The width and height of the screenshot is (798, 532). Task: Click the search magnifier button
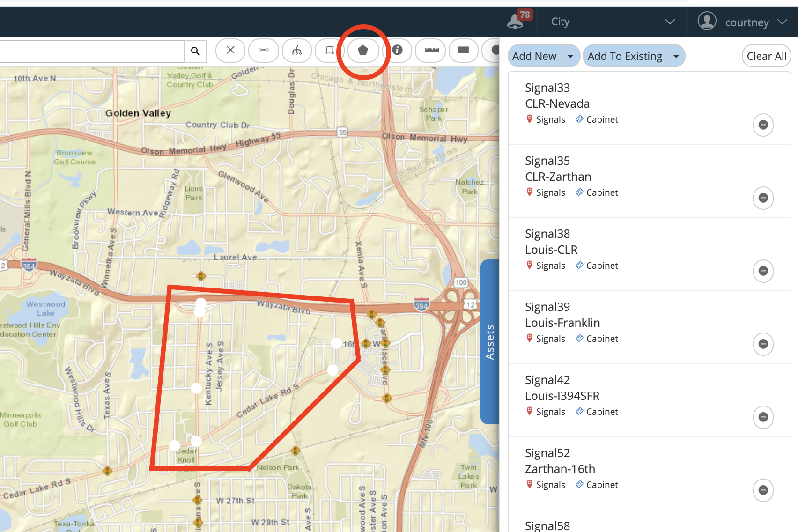tap(195, 51)
